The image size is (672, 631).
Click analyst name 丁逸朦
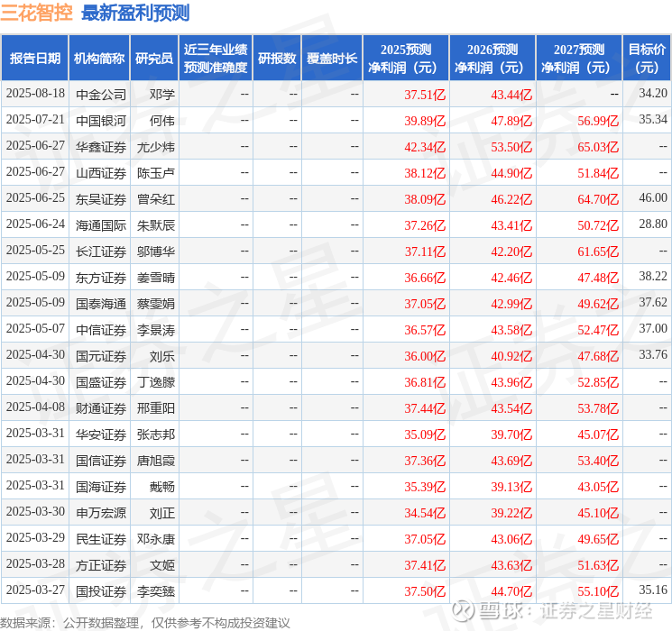pos(156,382)
